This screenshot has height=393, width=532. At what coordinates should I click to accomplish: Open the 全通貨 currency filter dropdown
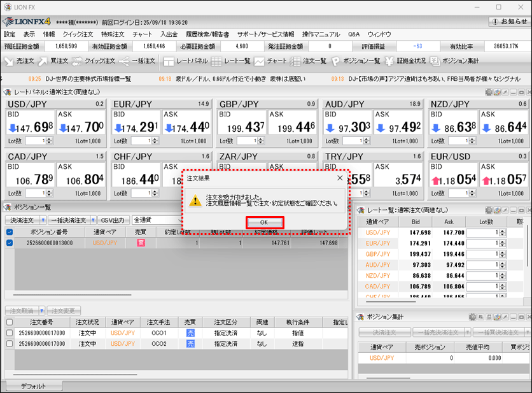[156, 220]
